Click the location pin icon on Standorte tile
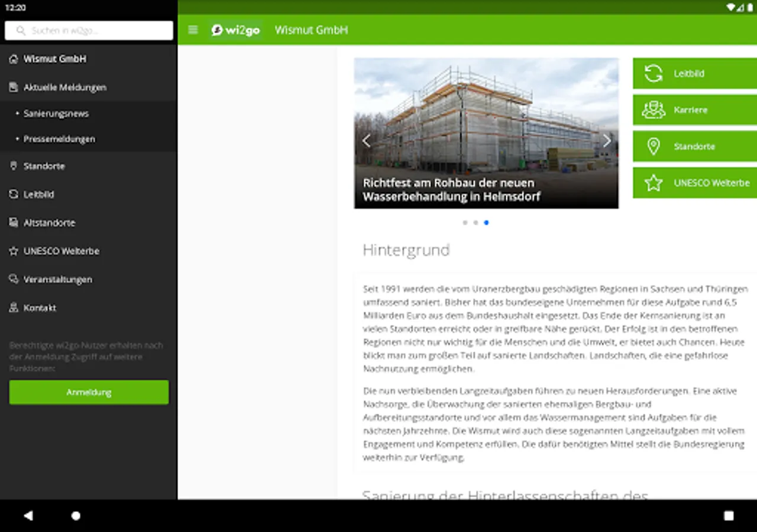This screenshot has height=532, width=757. tap(654, 147)
